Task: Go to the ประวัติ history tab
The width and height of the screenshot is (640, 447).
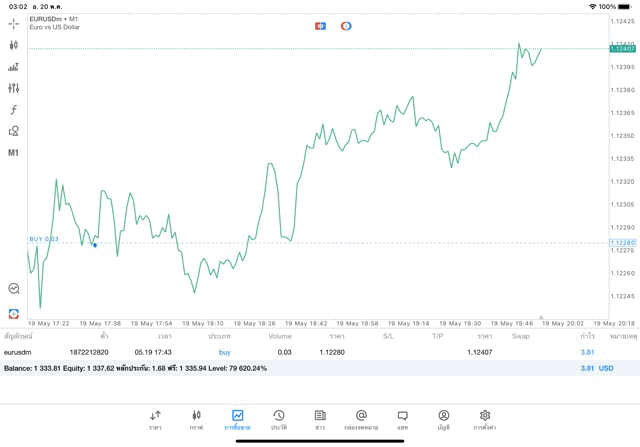Action: [x=278, y=419]
